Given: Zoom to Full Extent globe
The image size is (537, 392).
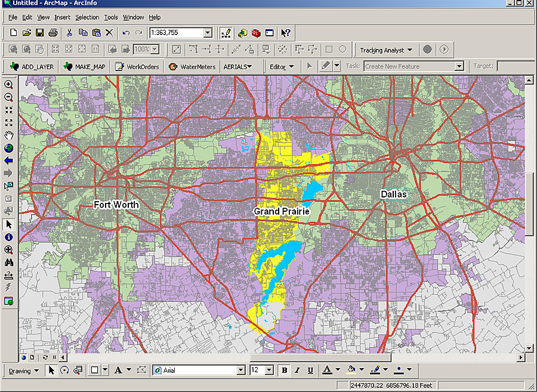Looking at the screenshot, I should coord(9,148).
